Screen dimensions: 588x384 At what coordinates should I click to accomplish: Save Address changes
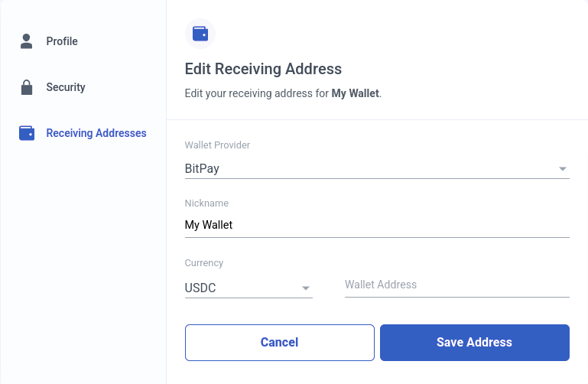tap(475, 343)
